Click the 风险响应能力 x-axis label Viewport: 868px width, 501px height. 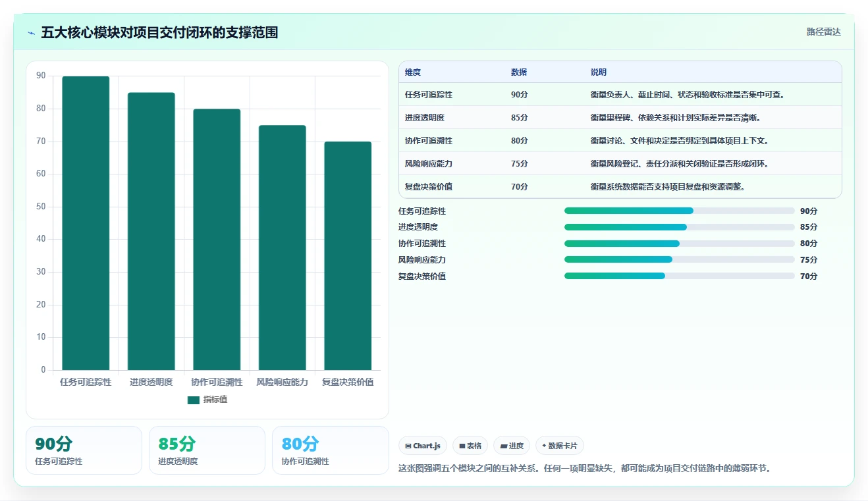282,382
